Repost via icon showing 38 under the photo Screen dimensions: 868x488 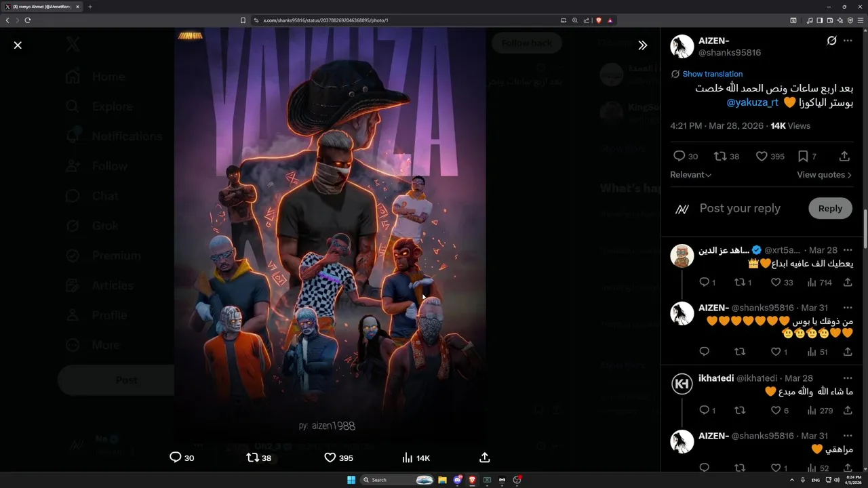point(258,458)
